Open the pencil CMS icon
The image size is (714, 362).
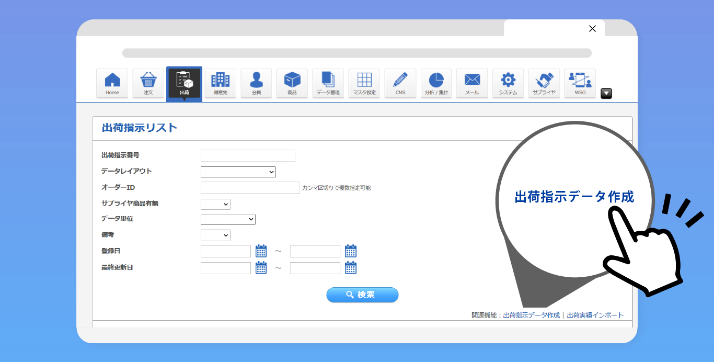[400, 83]
